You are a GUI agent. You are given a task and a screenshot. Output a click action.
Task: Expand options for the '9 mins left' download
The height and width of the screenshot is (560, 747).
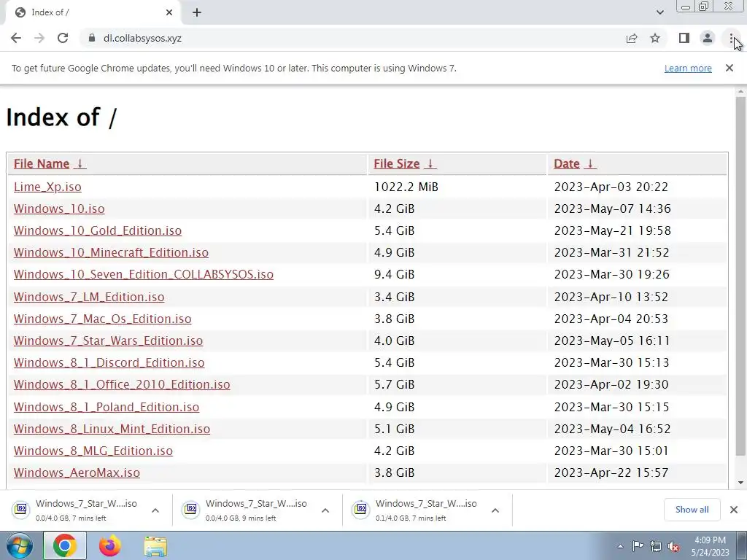point(325,510)
